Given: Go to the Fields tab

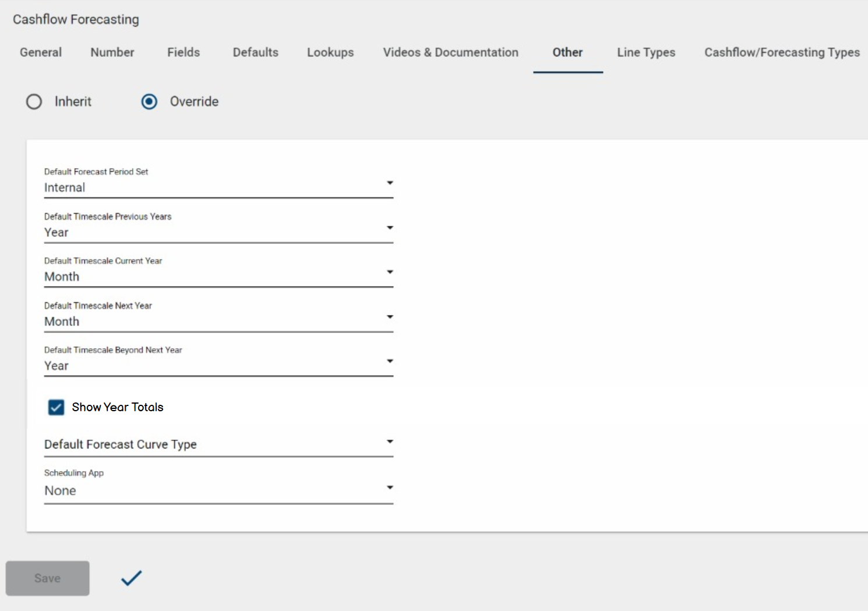Looking at the screenshot, I should 184,52.
